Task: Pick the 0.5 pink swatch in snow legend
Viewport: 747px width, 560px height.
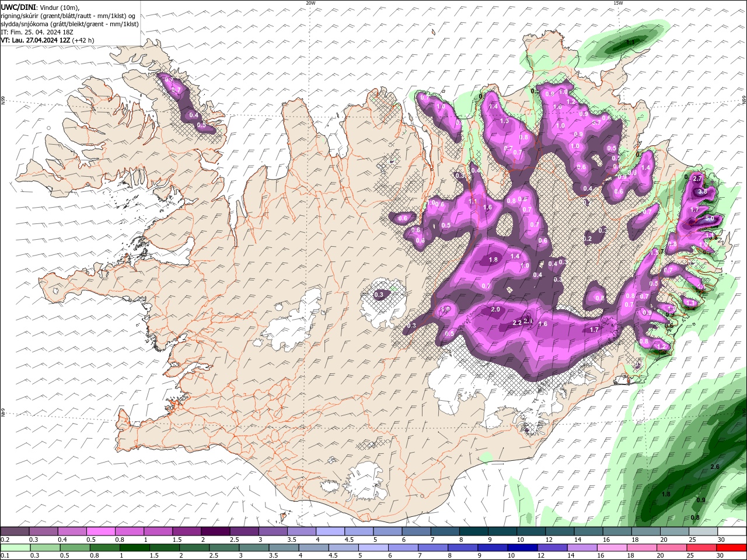Action: 100,531
